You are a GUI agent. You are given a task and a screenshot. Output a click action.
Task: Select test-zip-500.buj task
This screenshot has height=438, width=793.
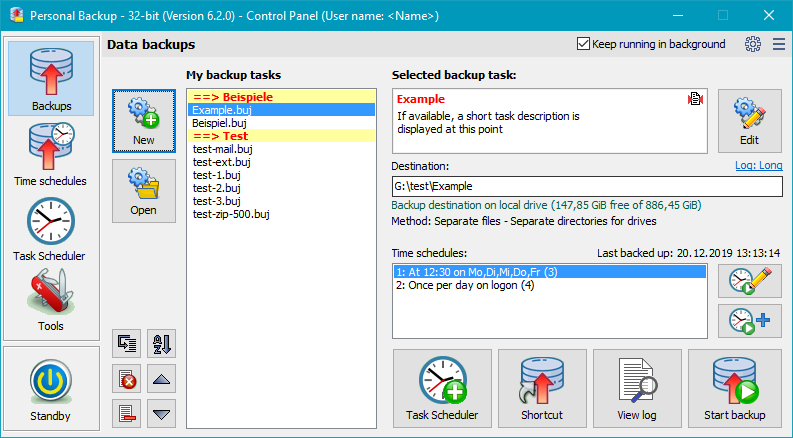tap(282, 214)
